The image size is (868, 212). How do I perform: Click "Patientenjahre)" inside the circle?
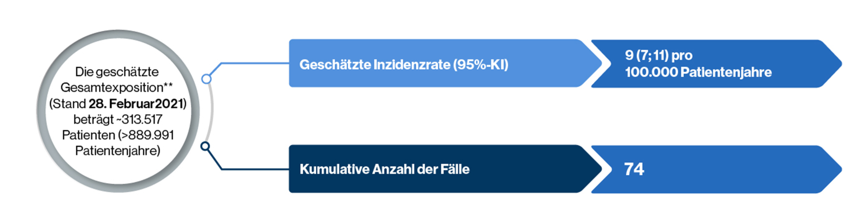point(118,150)
